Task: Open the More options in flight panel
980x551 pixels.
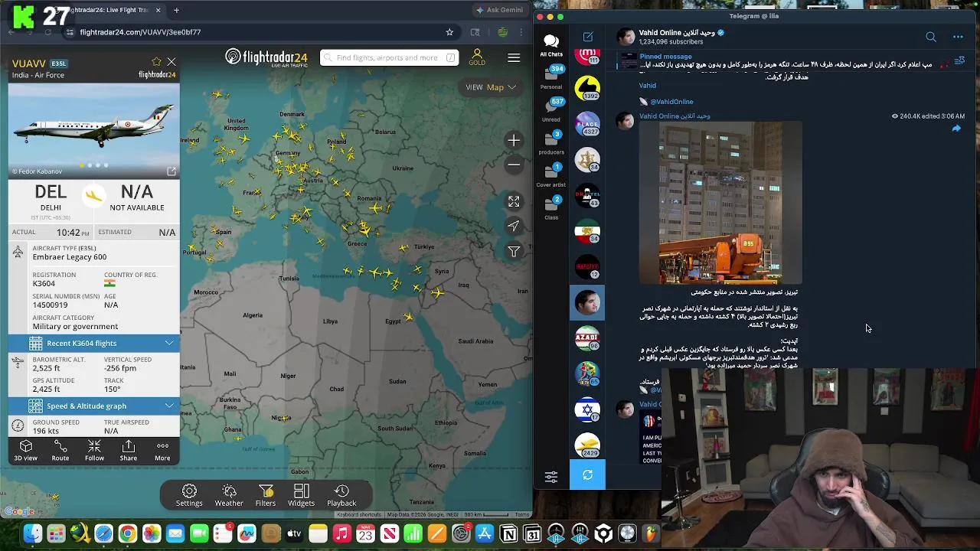Action: point(162,451)
